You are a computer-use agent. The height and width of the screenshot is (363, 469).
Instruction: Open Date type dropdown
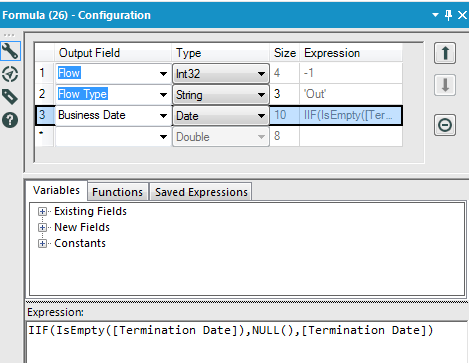pos(221,116)
